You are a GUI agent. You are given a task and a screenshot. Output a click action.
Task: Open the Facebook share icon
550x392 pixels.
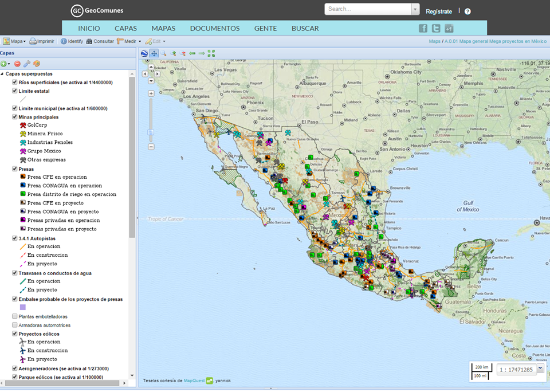(x=423, y=29)
